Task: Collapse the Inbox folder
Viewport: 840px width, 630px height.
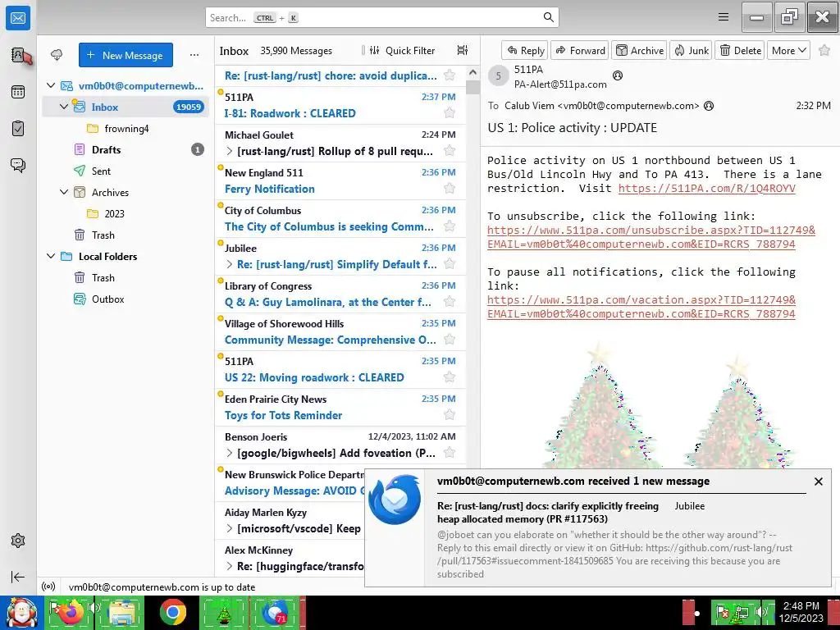Action: 64,107
